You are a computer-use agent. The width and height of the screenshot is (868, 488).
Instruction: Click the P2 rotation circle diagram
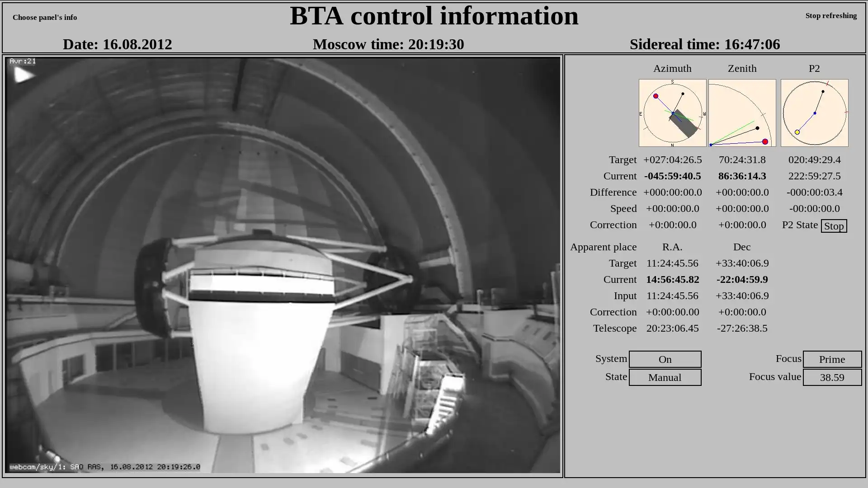coord(814,113)
